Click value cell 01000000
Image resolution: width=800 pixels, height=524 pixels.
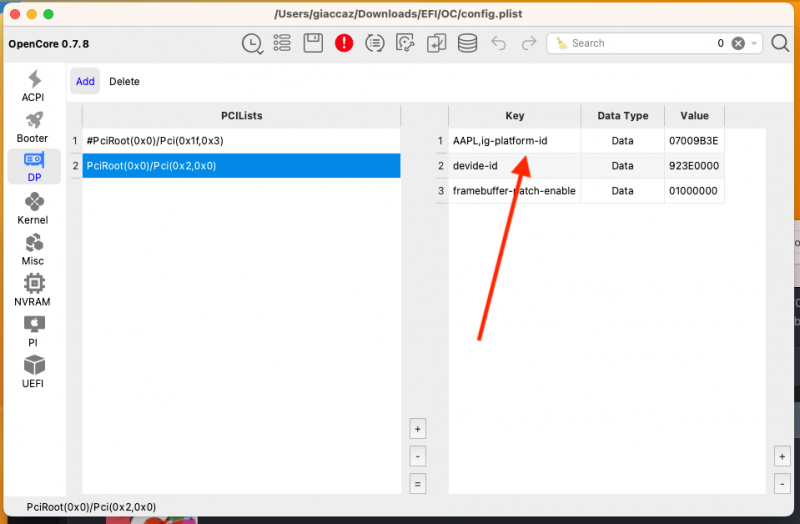pos(694,191)
